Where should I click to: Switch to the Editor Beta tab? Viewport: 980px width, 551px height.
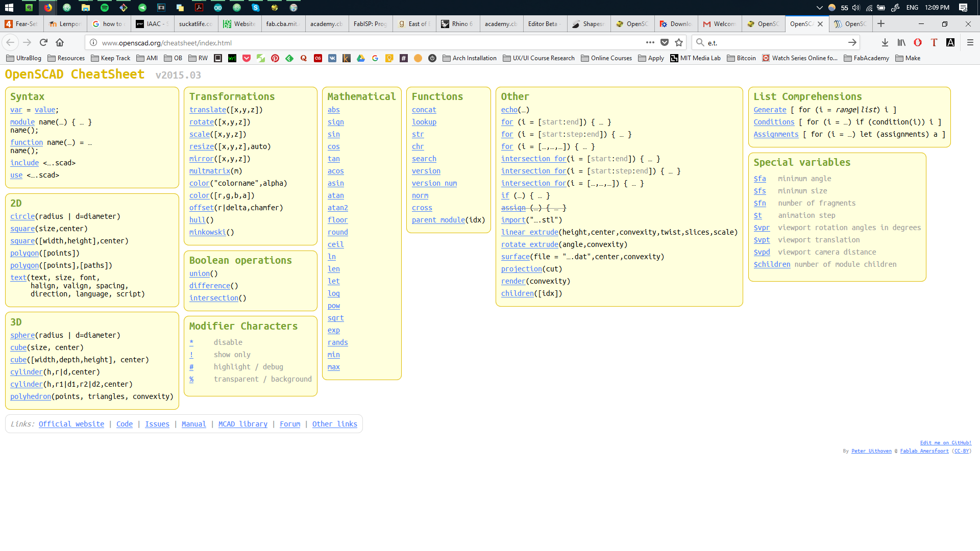(545, 24)
